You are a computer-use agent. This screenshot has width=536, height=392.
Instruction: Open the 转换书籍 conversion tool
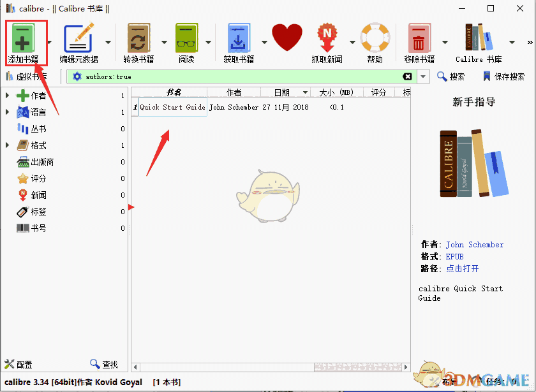click(x=138, y=38)
